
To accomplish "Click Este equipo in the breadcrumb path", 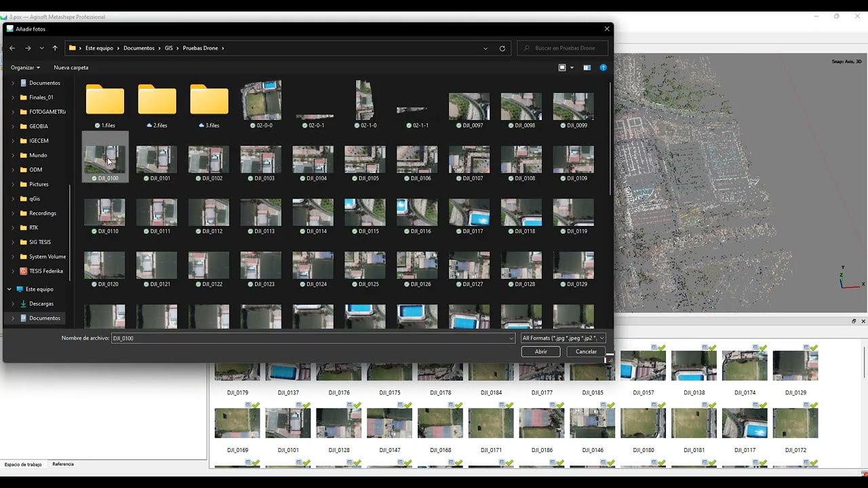I will pyautogui.click(x=99, y=48).
